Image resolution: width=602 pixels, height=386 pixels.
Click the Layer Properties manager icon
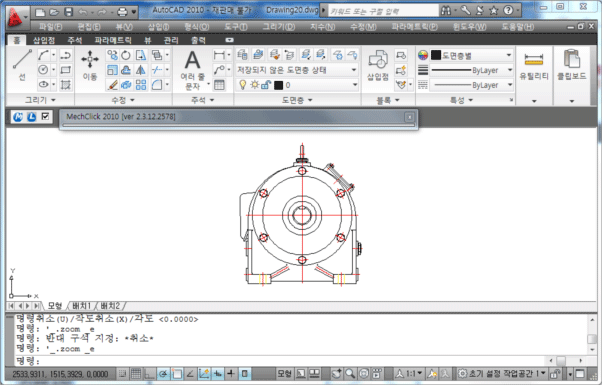(242, 55)
